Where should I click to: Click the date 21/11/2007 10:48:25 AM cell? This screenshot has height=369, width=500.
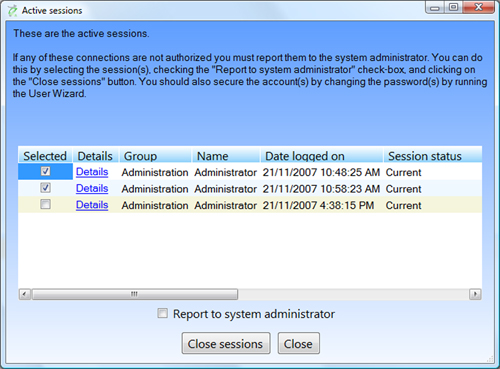[x=321, y=172]
